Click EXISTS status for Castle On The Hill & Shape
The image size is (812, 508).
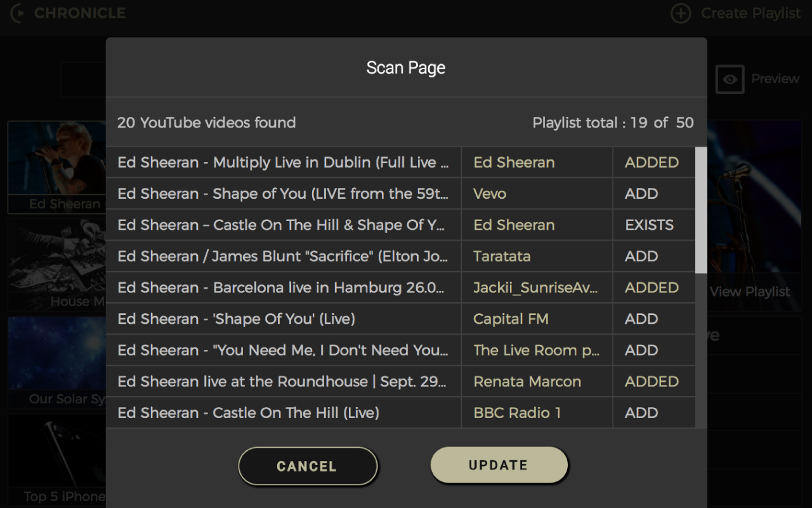pyautogui.click(x=649, y=225)
